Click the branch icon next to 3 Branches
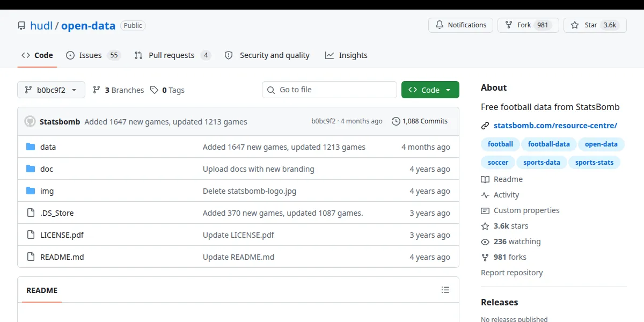This screenshot has width=644, height=322. pos(97,90)
